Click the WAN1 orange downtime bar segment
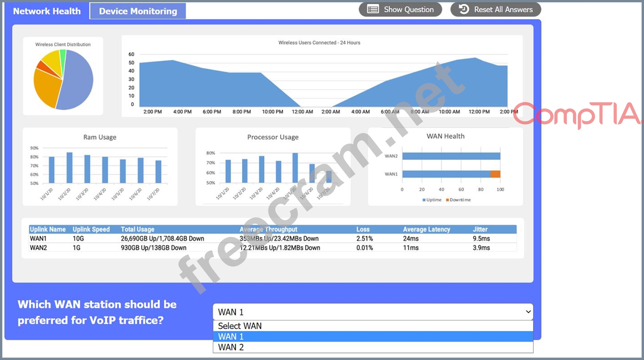644x360 pixels. point(495,174)
